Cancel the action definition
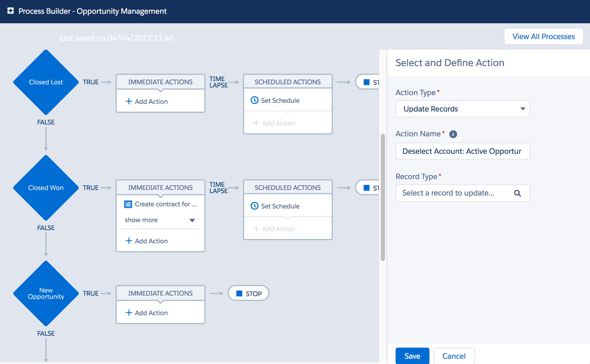The width and height of the screenshot is (590, 364). [454, 356]
